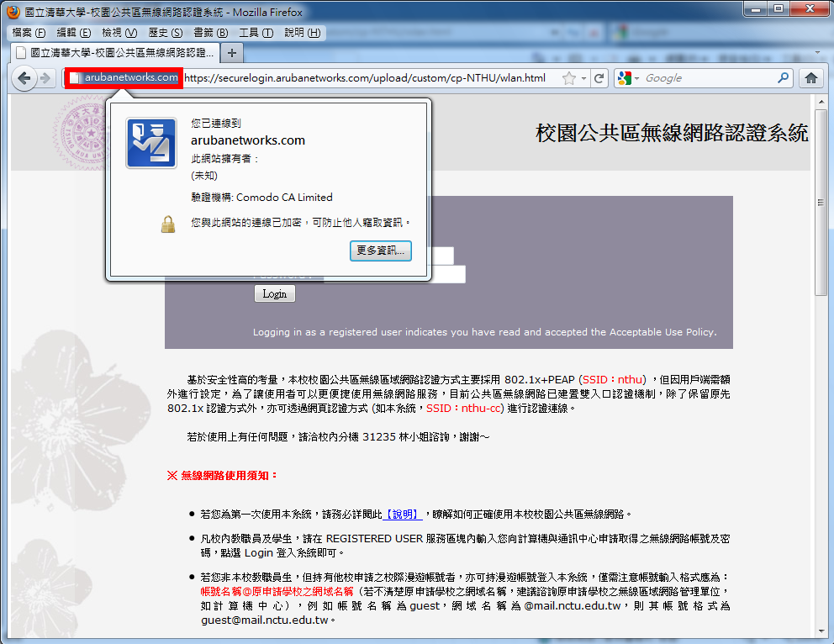This screenshot has width=834, height=644.
Task: Click the 更多資訊... button in popup
Action: (380, 251)
